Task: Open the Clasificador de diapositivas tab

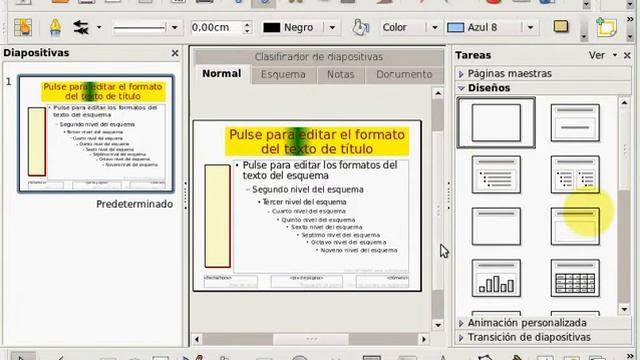Action: pyautogui.click(x=319, y=57)
